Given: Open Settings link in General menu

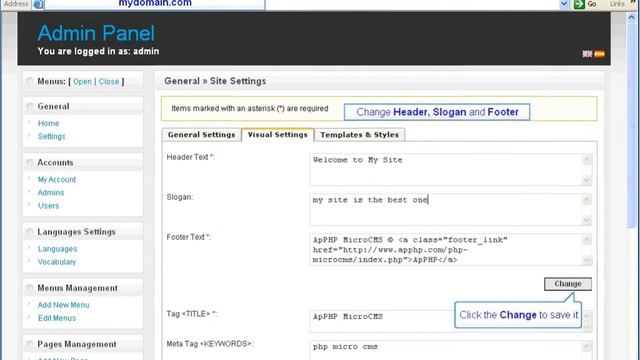Looking at the screenshot, I should [x=51, y=136].
